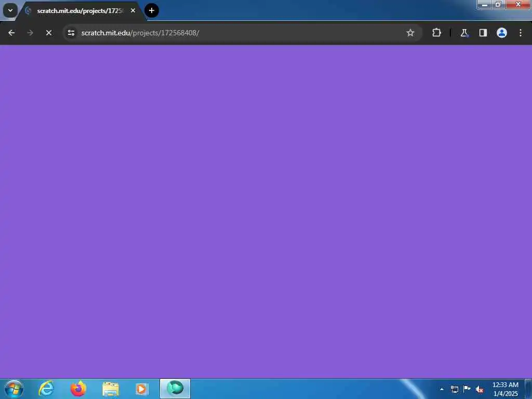The width and height of the screenshot is (532, 399).
Task: Toggle the browser side panel
Action: tap(483, 33)
